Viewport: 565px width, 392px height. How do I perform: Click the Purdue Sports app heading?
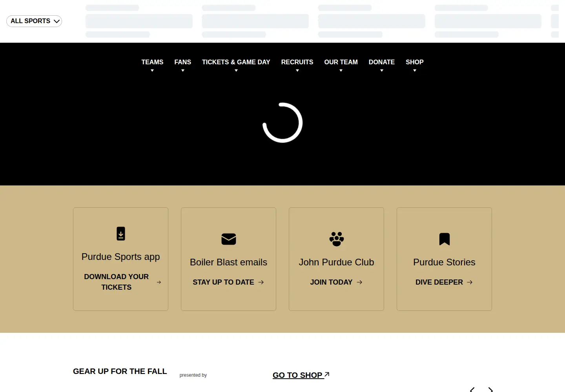click(120, 257)
